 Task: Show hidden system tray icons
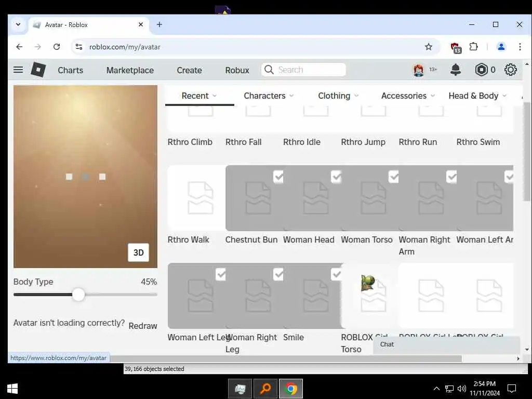point(436,389)
